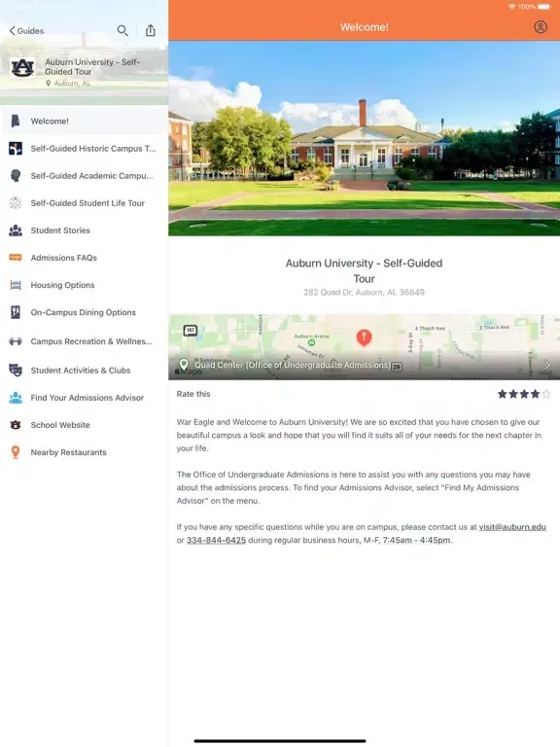Call the 334-844-6425 phone link
This screenshot has width=560, height=747.
coord(216,540)
